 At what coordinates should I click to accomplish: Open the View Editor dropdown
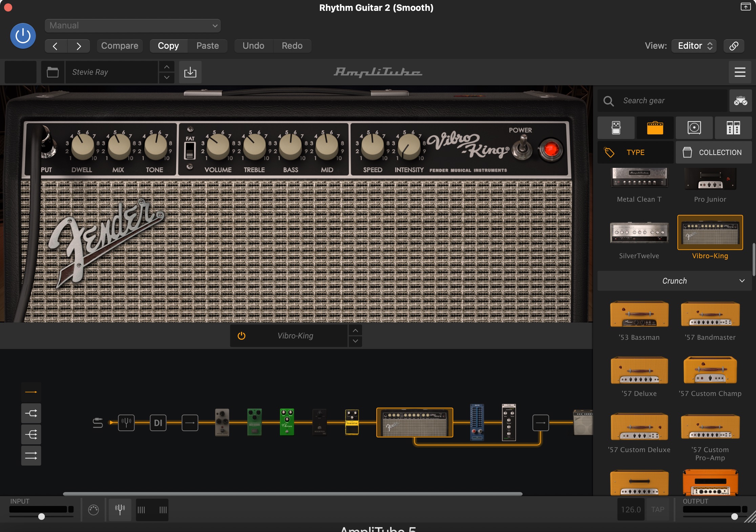point(694,46)
